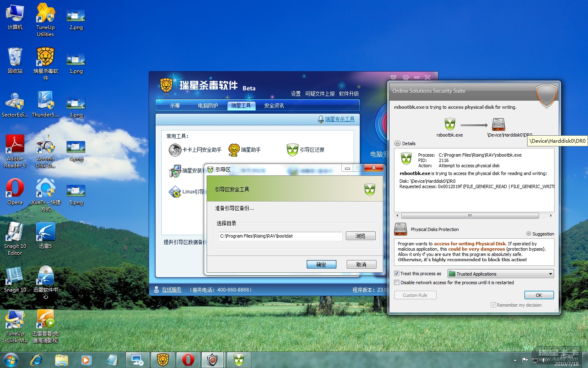Viewport: 588px width, 368px height.
Task: Select the 迅雷5 desktop shortcut
Action: click(x=45, y=236)
